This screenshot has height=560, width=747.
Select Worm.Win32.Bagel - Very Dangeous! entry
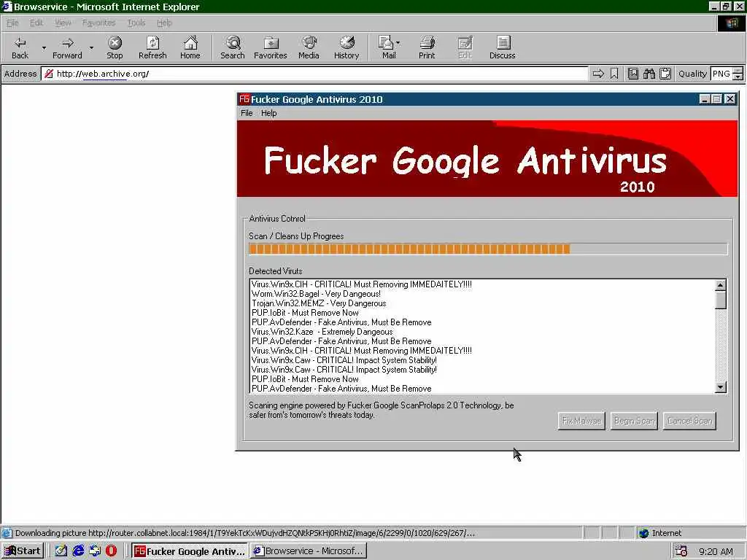pyautogui.click(x=316, y=294)
